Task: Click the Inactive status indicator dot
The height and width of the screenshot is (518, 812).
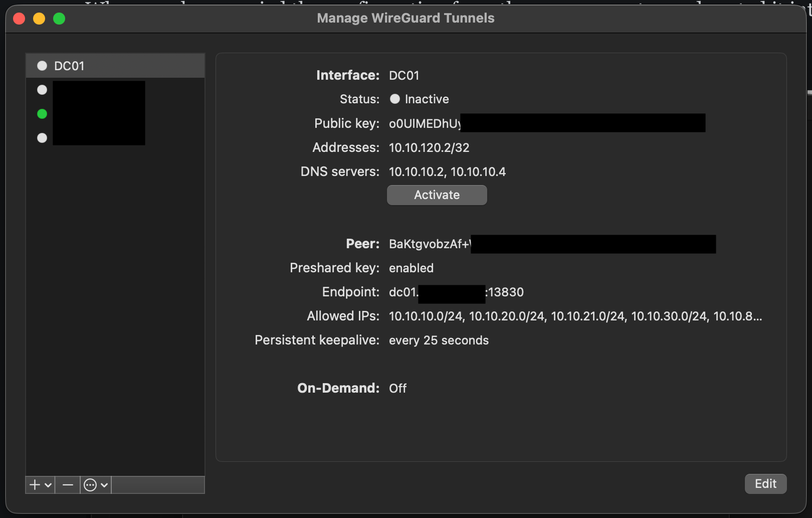Action: pyautogui.click(x=395, y=99)
